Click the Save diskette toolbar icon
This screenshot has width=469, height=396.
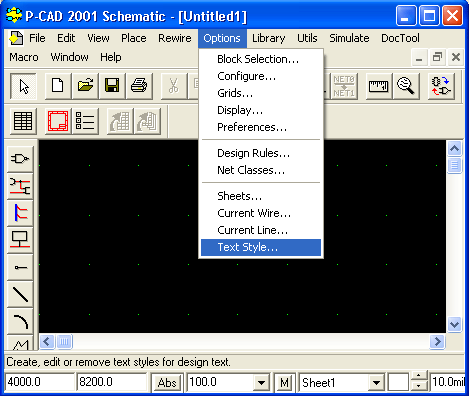click(x=112, y=86)
